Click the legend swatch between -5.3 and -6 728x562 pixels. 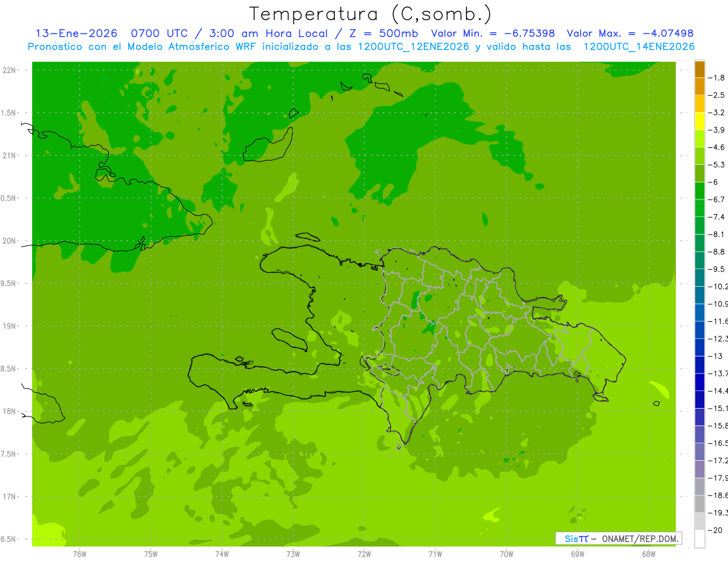tap(699, 174)
